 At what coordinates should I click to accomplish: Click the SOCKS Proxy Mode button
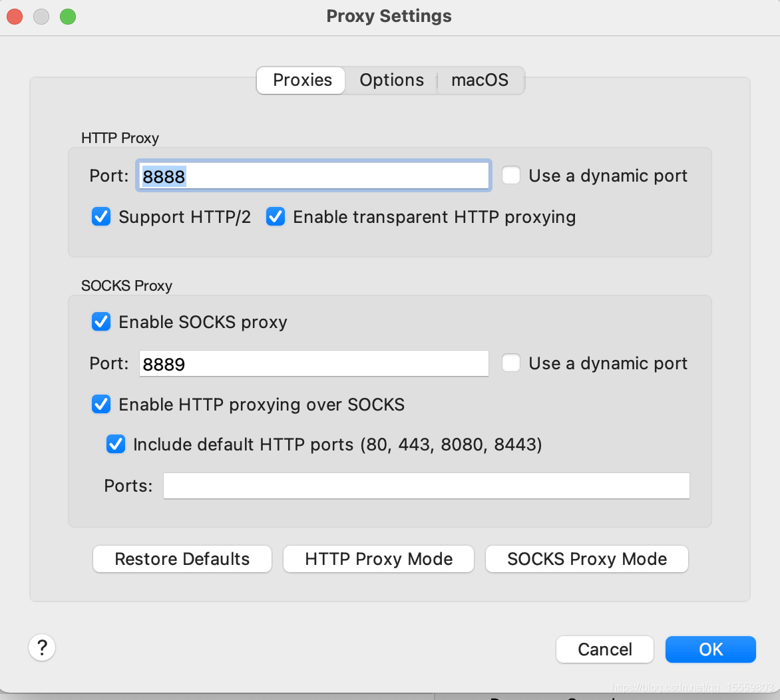click(x=587, y=559)
